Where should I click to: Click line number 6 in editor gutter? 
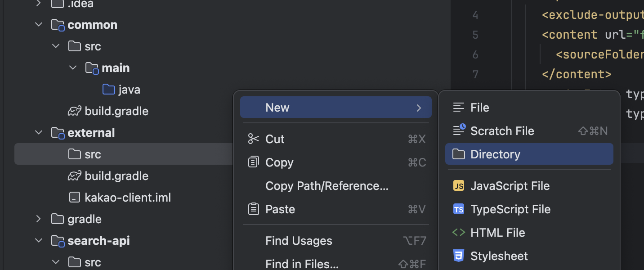tap(475, 54)
